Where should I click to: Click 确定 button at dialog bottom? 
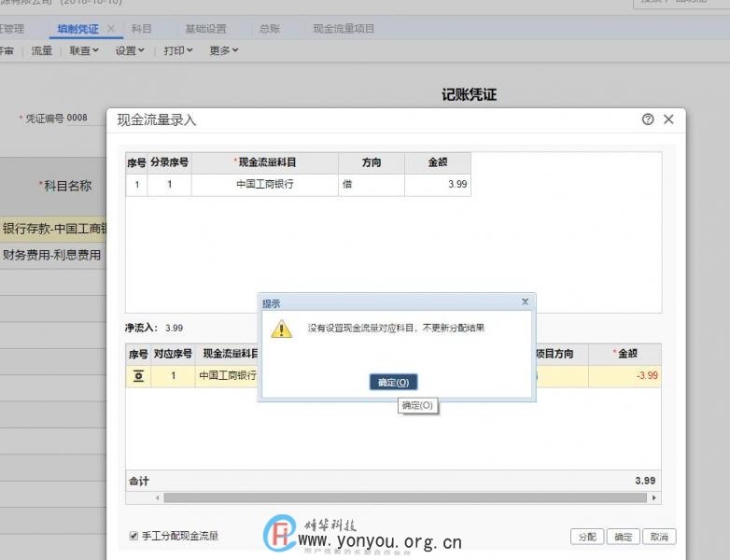[623, 537]
